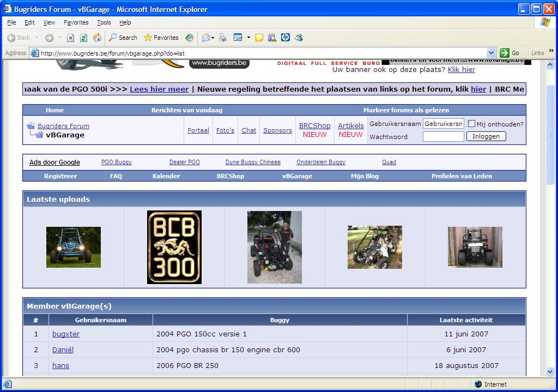This screenshot has height=392, width=558.
Task: Open the Search pane in the toolbar
Action: [123, 38]
